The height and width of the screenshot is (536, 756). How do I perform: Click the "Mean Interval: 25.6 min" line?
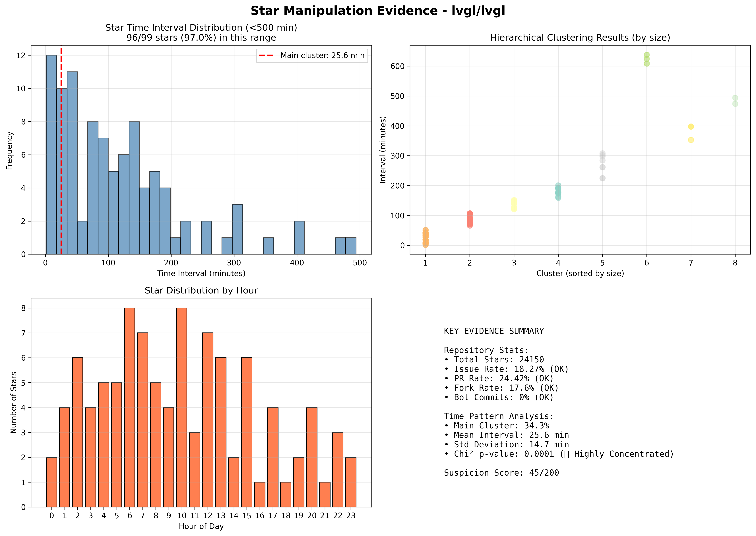point(506,435)
